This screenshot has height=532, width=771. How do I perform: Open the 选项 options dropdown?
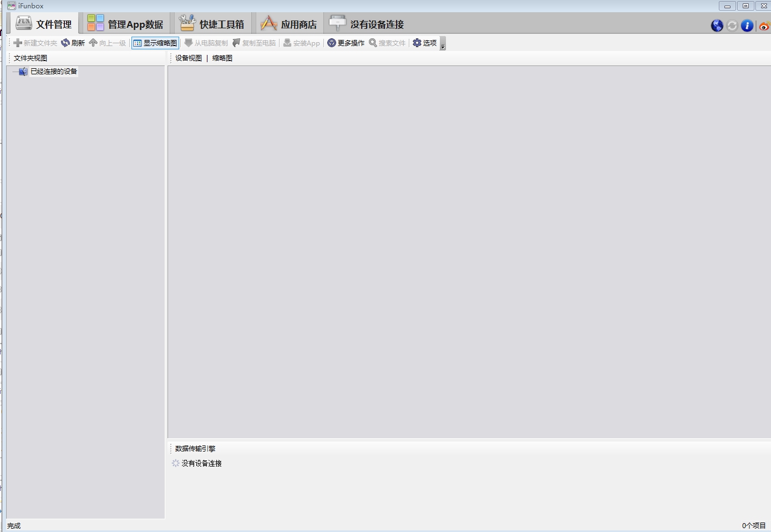[425, 43]
